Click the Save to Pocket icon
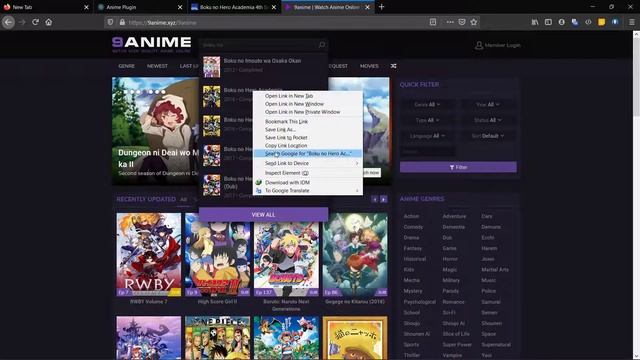The height and width of the screenshot is (360, 640). [462, 22]
